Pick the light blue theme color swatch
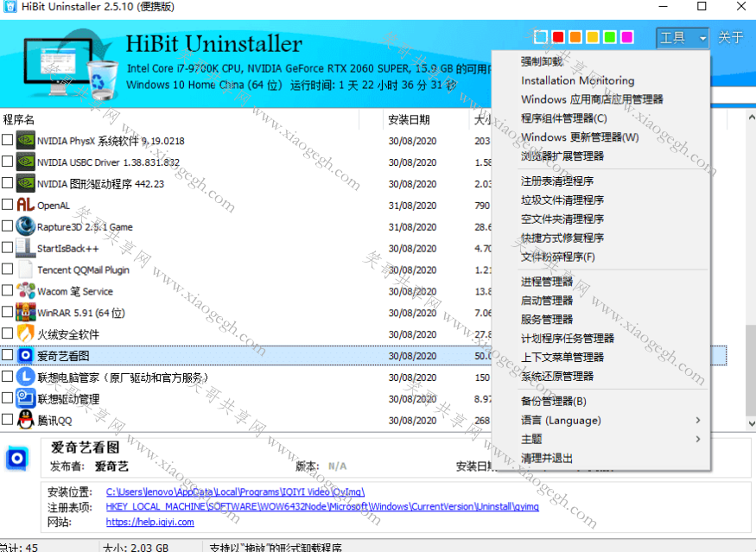Viewport: 756px width, 552px height. [541, 37]
